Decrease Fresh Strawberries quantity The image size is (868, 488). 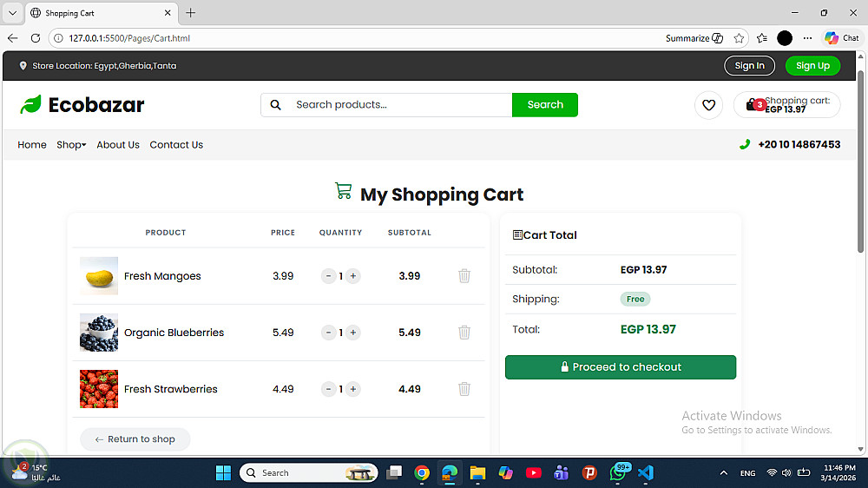click(328, 388)
